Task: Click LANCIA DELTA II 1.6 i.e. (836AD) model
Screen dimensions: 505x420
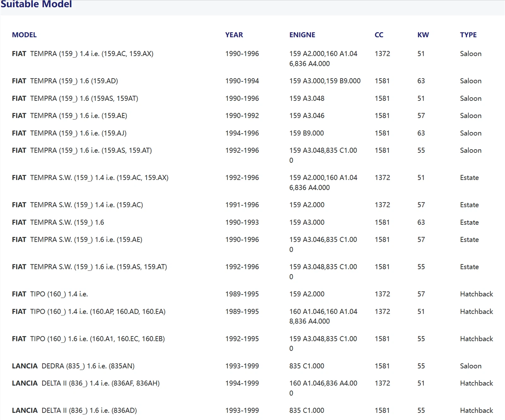Action: tap(74, 411)
